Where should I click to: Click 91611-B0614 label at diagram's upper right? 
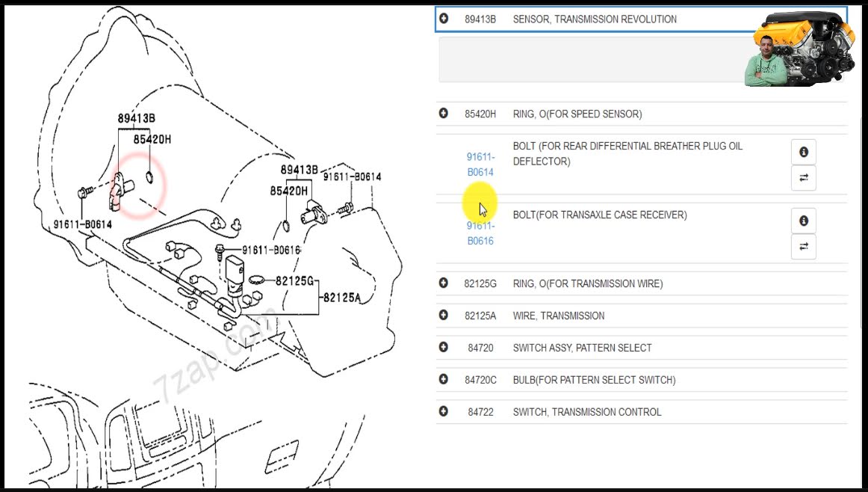(352, 176)
